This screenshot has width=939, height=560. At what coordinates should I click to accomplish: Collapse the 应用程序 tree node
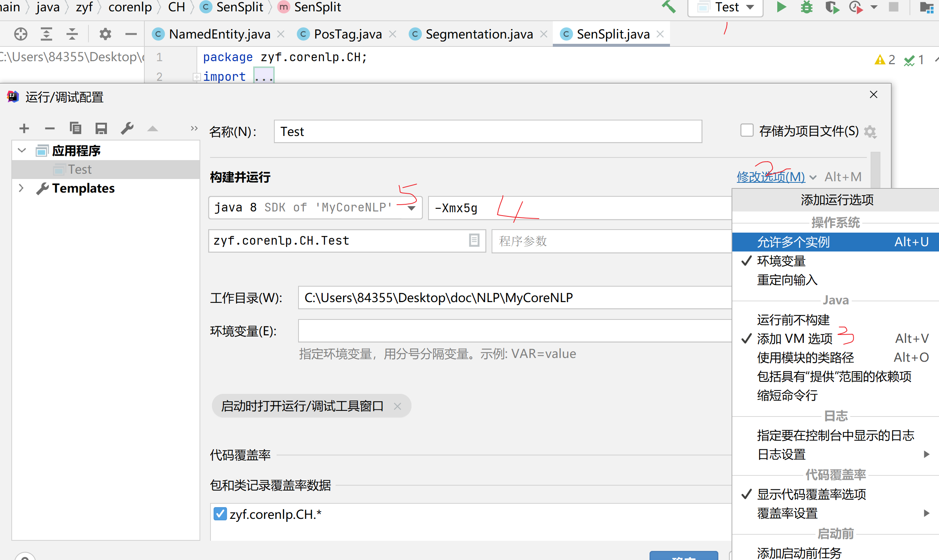coord(22,150)
